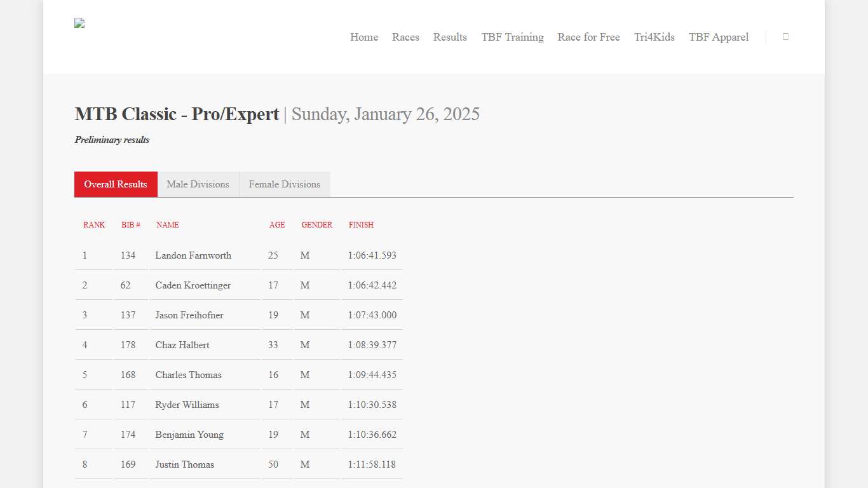Go to the Results nav link
Viewport: 868px width, 488px height.
point(450,37)
